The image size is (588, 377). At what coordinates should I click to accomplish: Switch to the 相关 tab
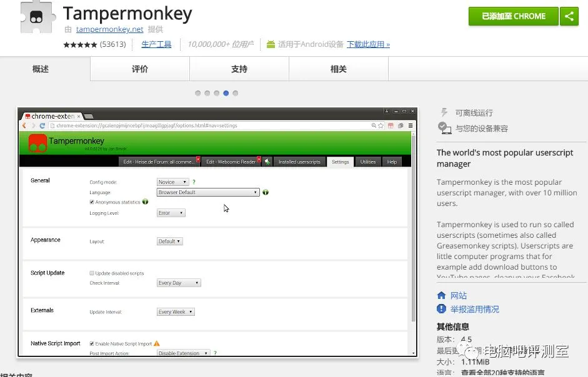339,69
